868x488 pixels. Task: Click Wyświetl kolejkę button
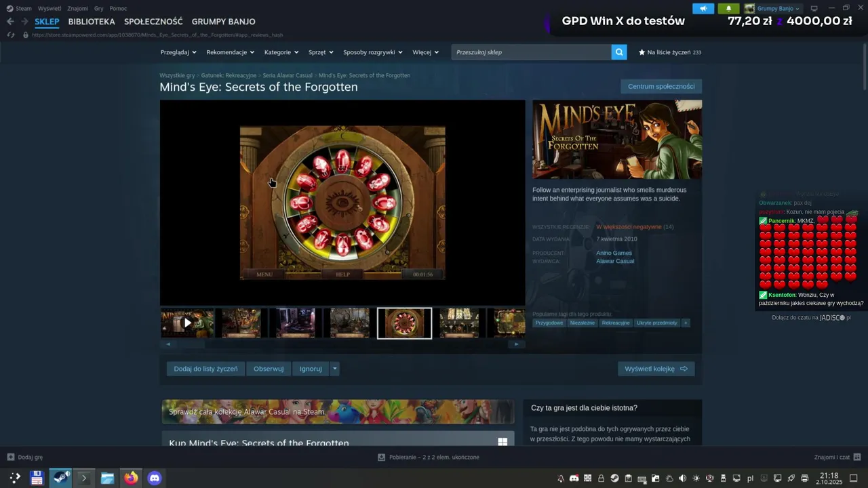(x=656, y=369)
